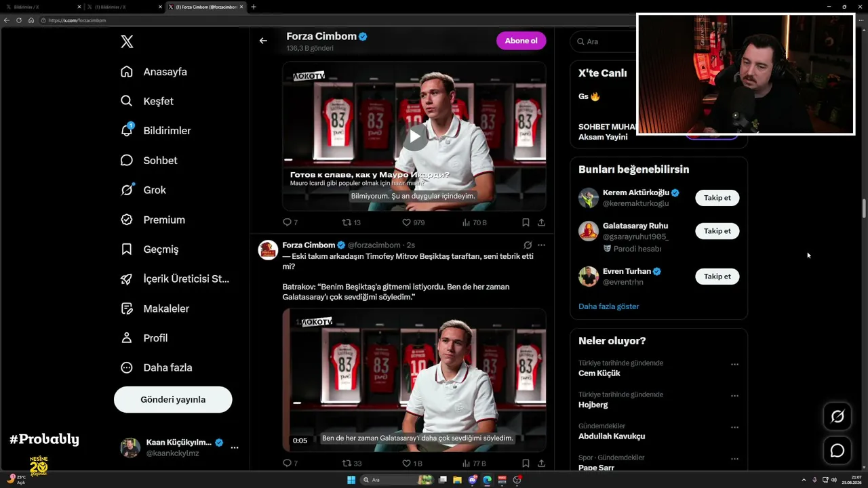Open account menu for Kaan Küçükyılm...
Image resolution: width=868 pixels, height=488 pixels.
pyautogui.click(x=235, y=447)
